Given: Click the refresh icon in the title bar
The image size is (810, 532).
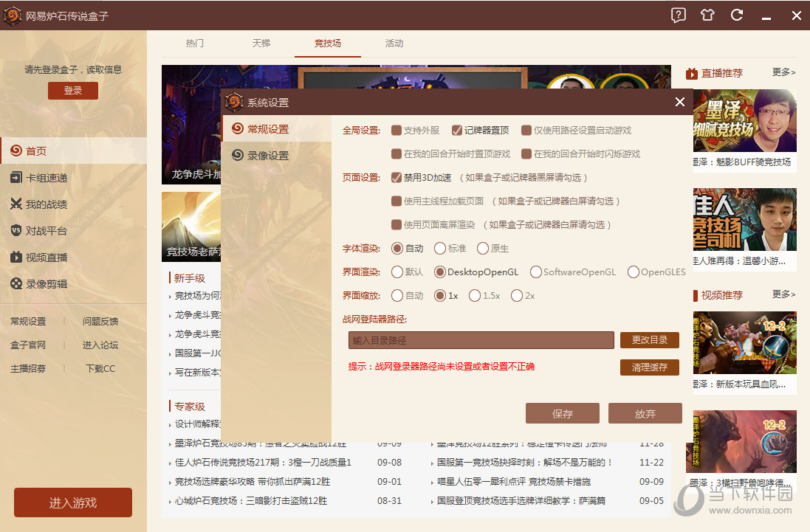Looking at the screenshot, I should click(736, 15).
